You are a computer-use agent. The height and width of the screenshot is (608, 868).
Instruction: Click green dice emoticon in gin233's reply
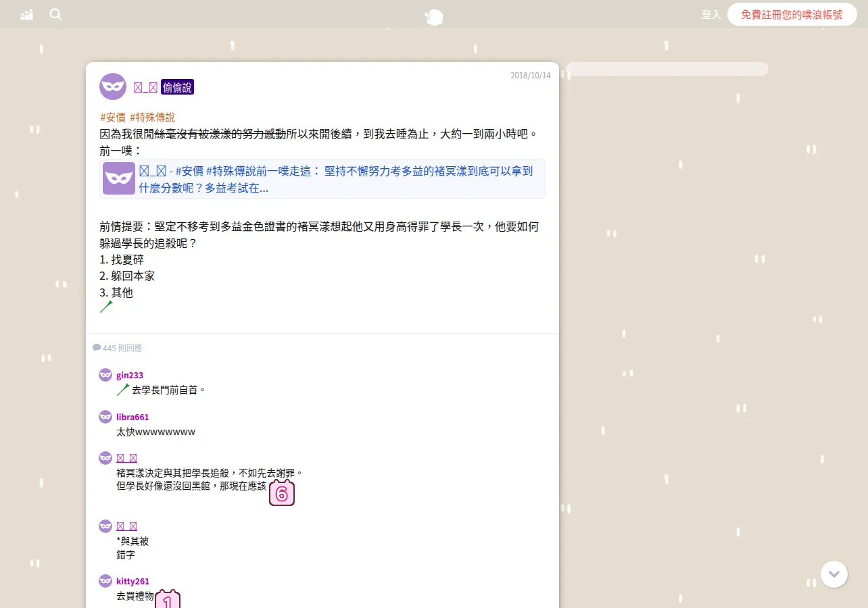pos(123,390)
